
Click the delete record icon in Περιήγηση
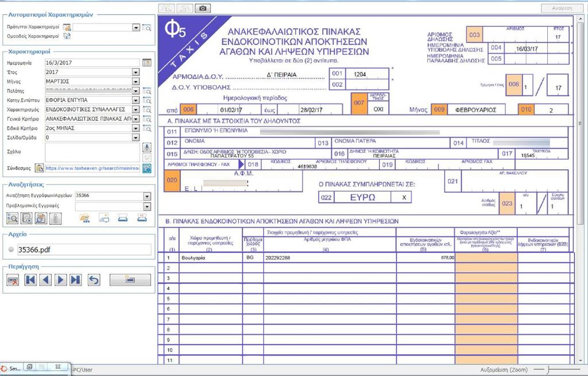(x=13, y=280)
